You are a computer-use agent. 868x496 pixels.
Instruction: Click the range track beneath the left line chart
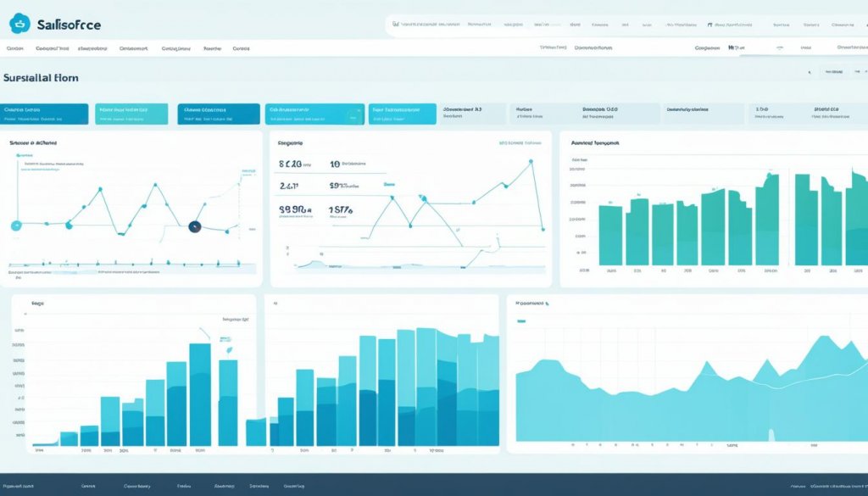pyautogui.click(x=131, y=266)
